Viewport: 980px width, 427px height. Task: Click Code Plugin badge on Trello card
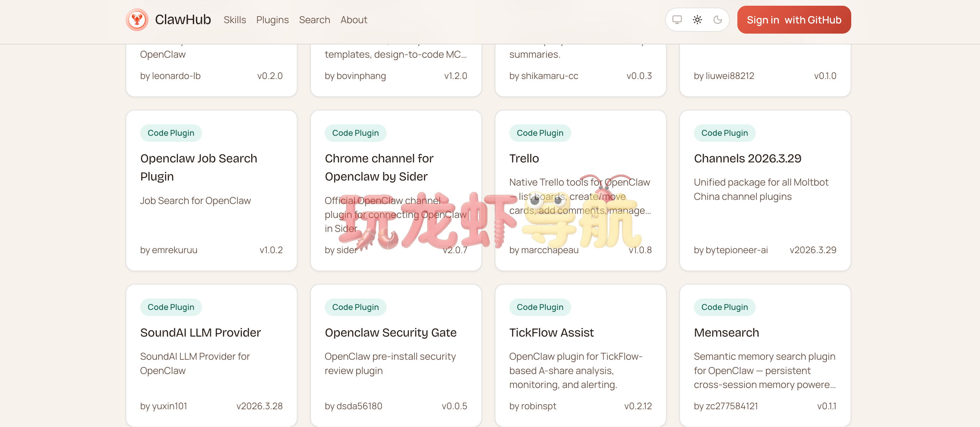click(540, 133)
